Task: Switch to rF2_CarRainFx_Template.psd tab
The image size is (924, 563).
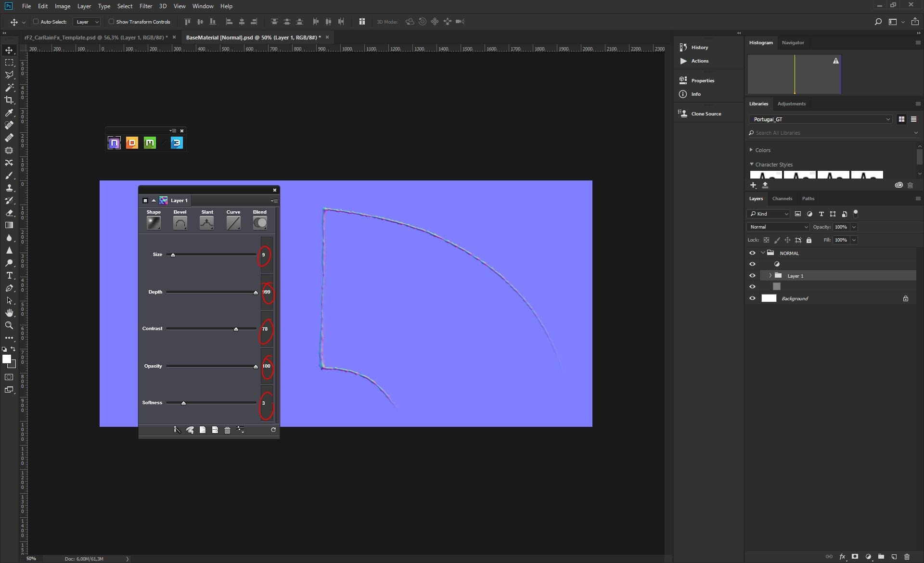Action: [x=96, y=37]
